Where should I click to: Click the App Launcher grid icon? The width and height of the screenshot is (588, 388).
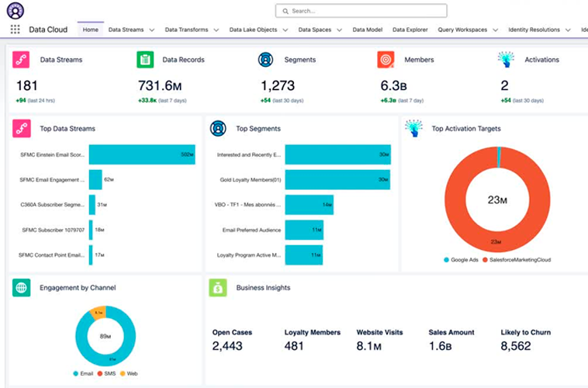tap(15, 29)
